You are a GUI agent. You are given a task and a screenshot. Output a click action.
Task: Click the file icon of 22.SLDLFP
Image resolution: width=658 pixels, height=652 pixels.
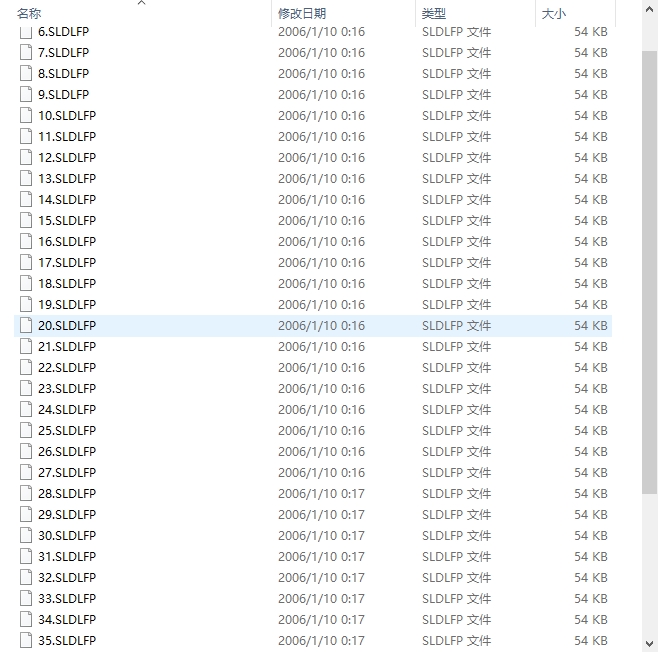point(26,367)
